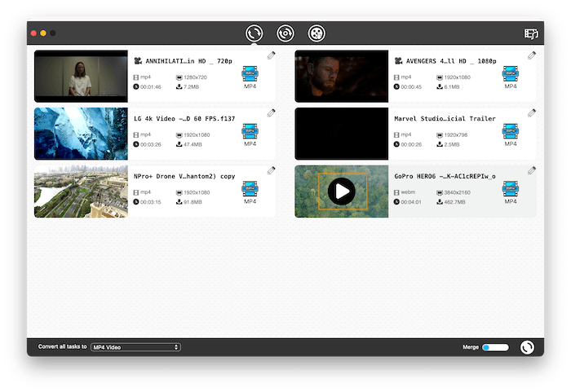The width and height of the screenshot is (571, 392).
Task: Select the LG 4k ice cave thumbnail
Action: click(x=81, y=134)
